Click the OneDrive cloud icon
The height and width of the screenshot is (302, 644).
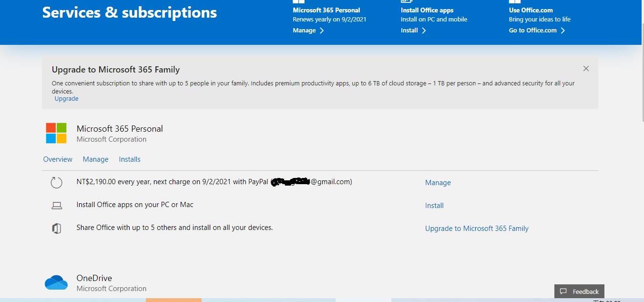point(56,282)
